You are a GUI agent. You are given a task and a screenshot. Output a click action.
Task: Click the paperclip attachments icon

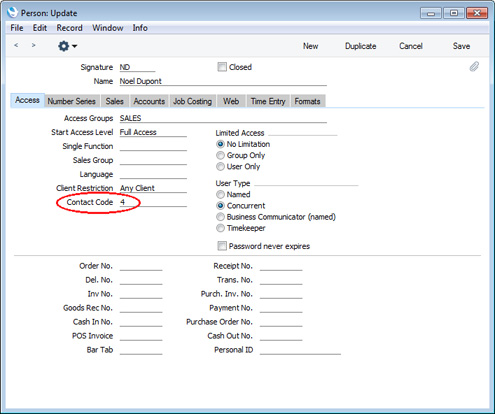[x=474, y=67]
